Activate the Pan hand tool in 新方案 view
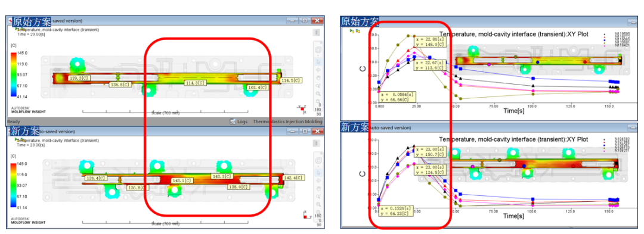This screenshot has height=234, width=644. point(318,188)
